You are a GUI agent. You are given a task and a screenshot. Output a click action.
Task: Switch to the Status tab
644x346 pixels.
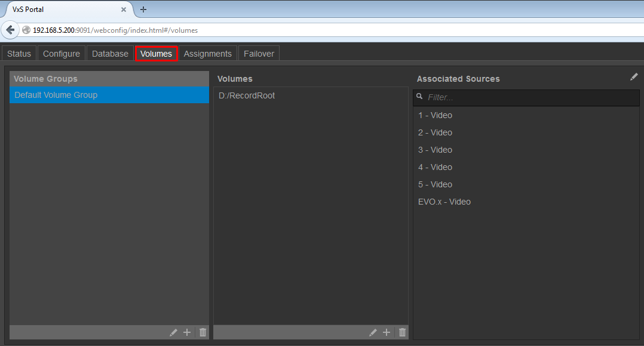click(x=19, y=53)
